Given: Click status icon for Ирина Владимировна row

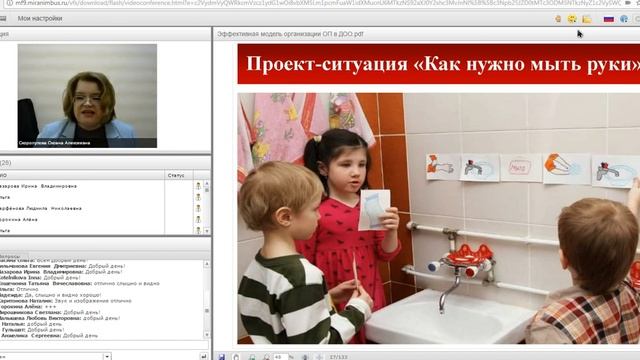Looking at the screenshot, I should pyautogui.click(x=198, y=186).
